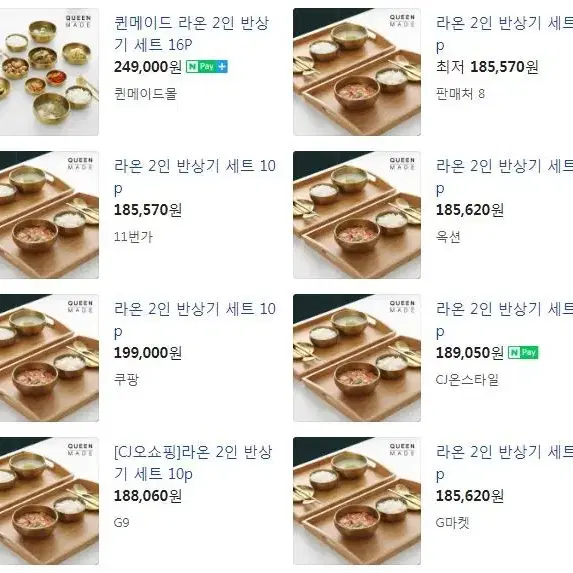The height and width of the screenshot is (573, 573).
Task: Open the 퀸메이드 라온 2인 반상기 세트 16P title
Action: point(192,34)
